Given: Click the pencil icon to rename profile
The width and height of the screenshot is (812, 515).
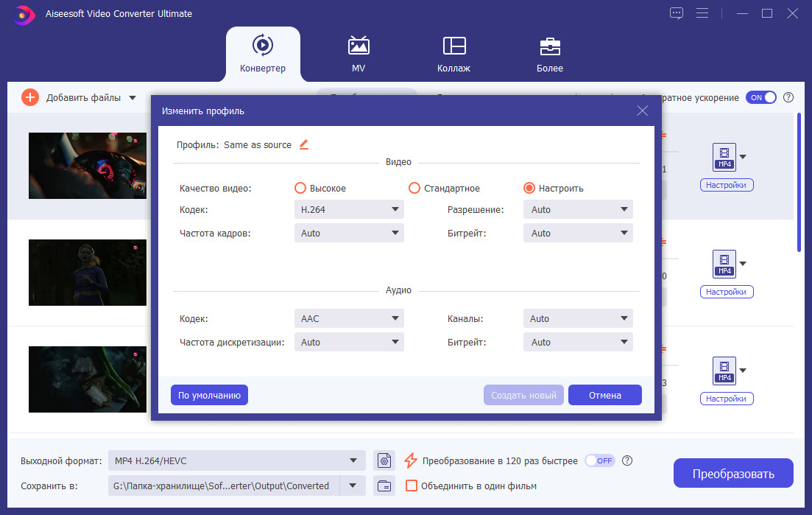Looking at the screenshot, I should (x=304, y=144).
